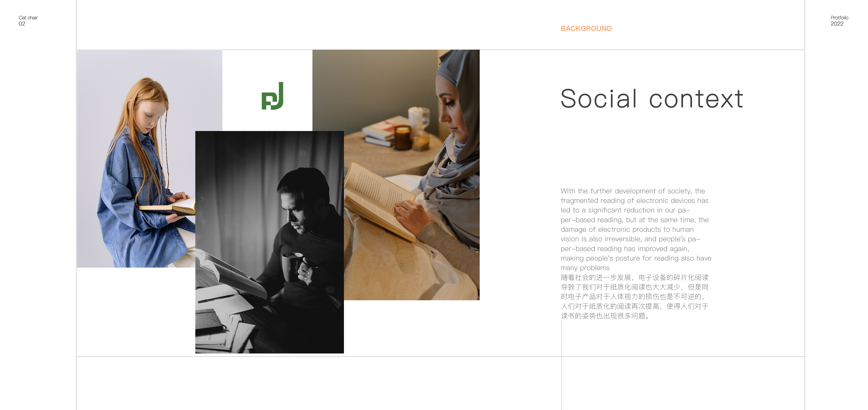Click the Protfoilo label in corner
868x410 pixels.
coord(839,17)
